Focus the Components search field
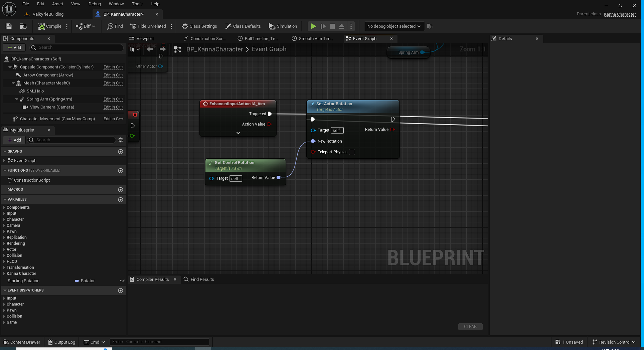Image resolution: width=644 pixels, height=350 pixels. coord(76,48)
